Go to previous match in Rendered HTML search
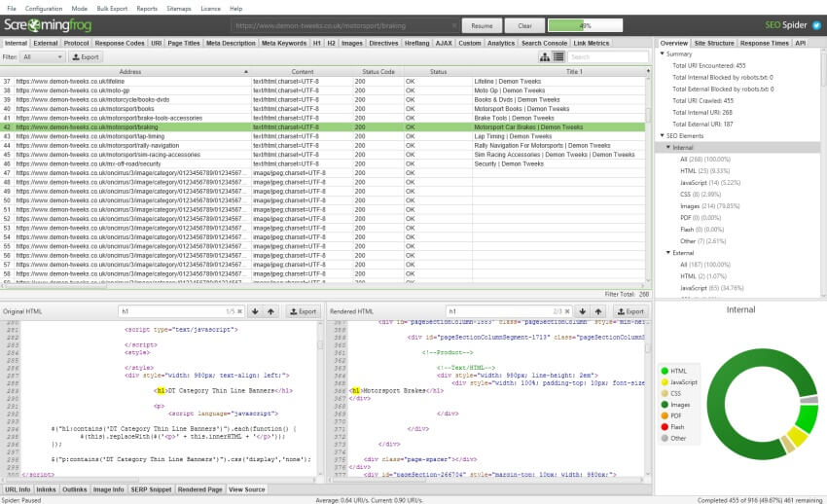Screen dimensions: 827x504 598,311
